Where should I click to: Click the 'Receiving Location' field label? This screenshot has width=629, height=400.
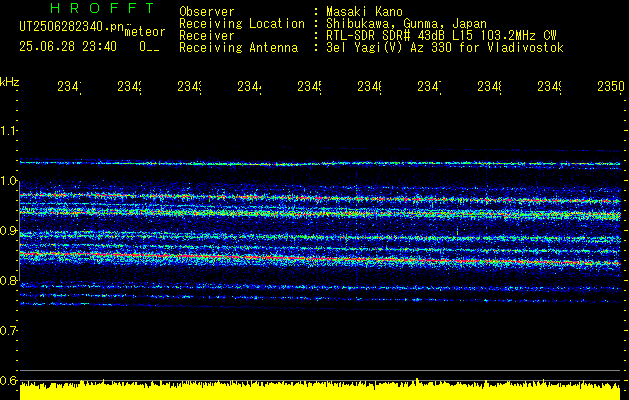(242, 24)
